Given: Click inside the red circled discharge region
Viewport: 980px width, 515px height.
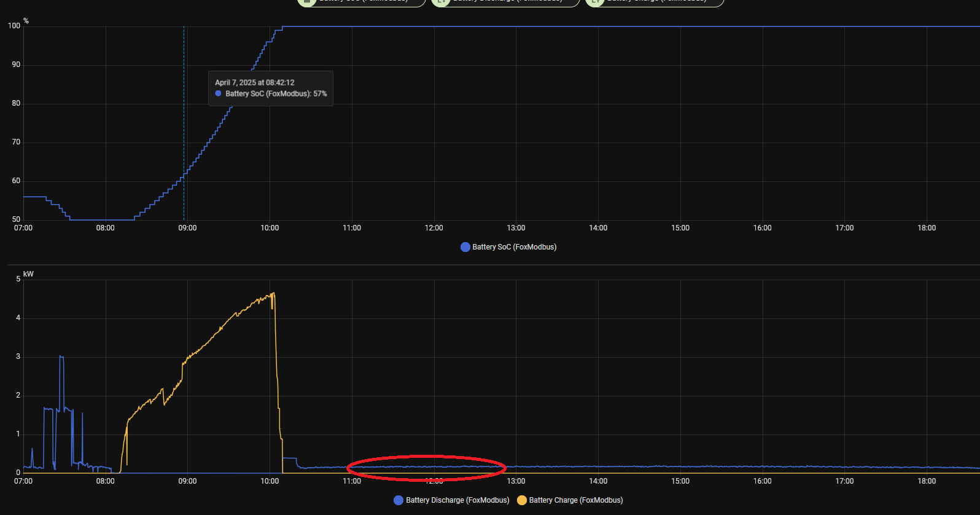Looking at the screenshot, I should click(x=426, y=468).
